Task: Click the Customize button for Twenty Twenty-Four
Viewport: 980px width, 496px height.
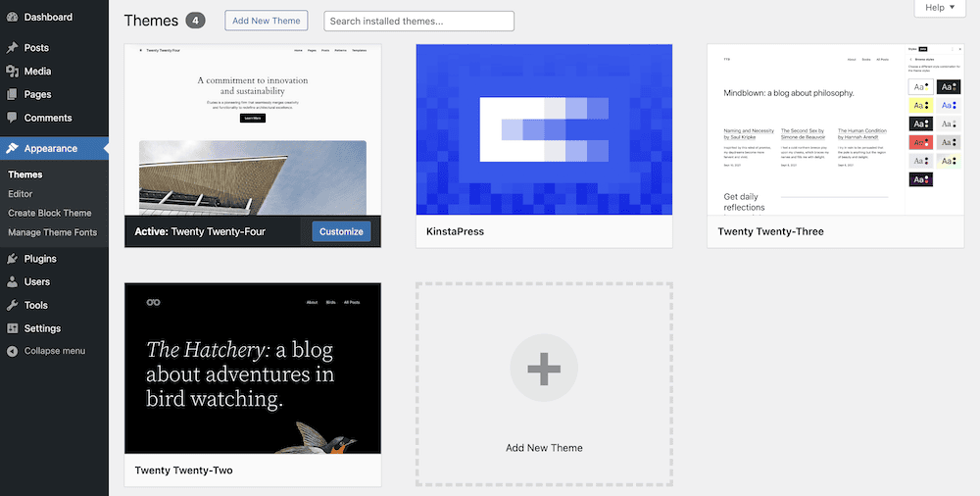Action: (341, 231)
